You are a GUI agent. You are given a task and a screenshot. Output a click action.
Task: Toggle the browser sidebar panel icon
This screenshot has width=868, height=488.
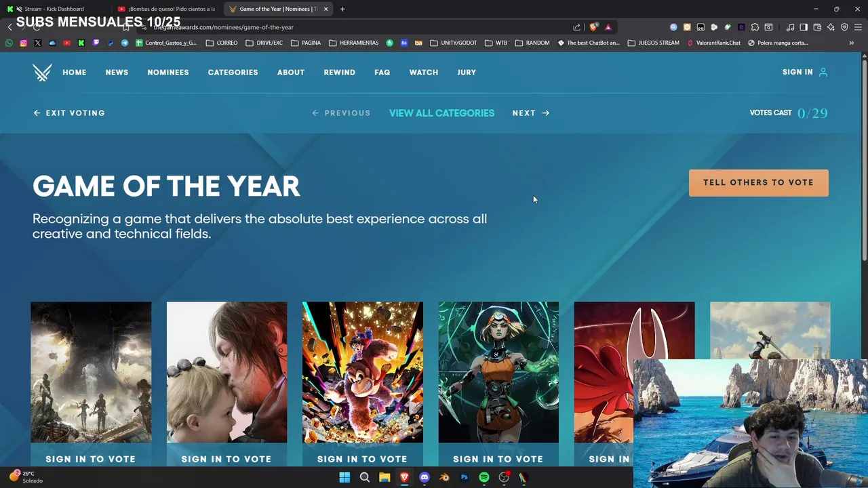point(804,27)
